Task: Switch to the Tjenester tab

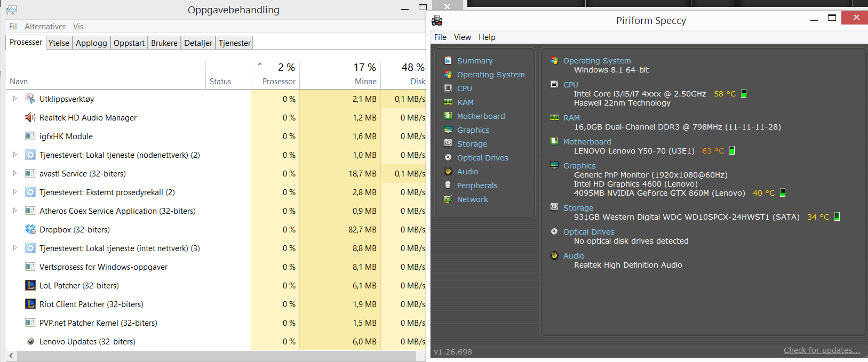Action: (235, 43)
